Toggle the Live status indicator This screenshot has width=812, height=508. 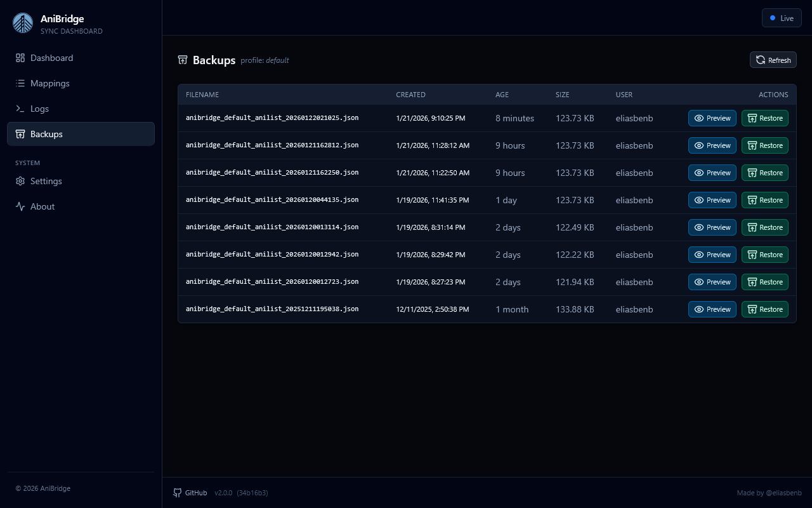click(x=782, y=18)
